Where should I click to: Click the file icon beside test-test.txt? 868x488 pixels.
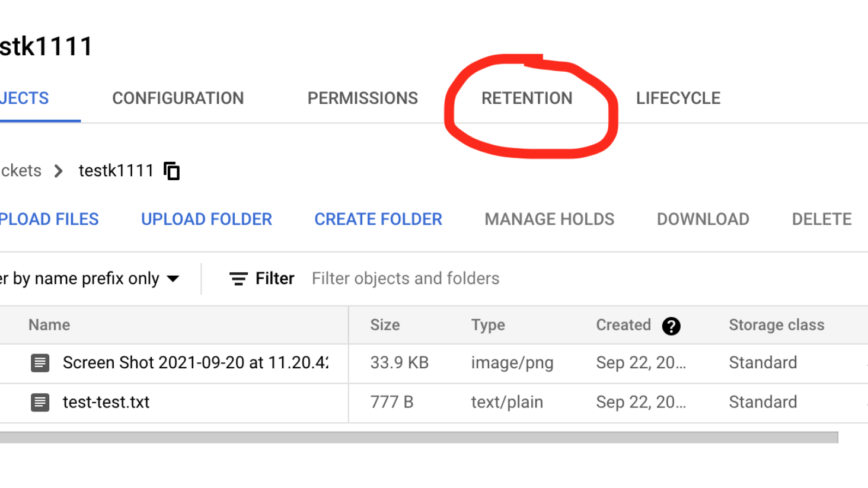(x=39, y=402)
